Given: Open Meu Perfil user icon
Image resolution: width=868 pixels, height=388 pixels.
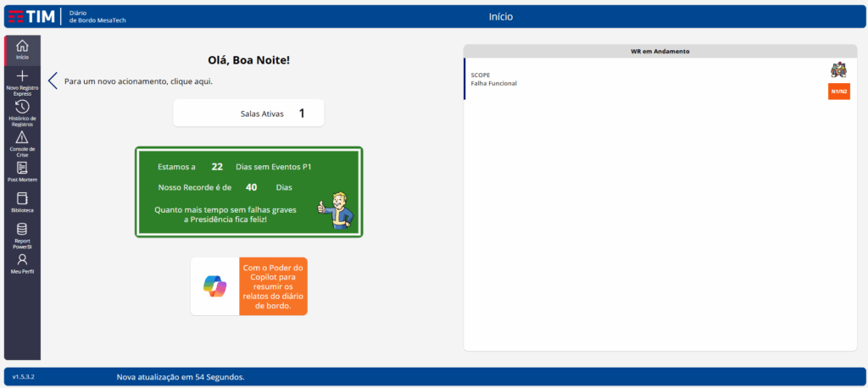Looking at the screenshot, I should click(x=22, y=262).
